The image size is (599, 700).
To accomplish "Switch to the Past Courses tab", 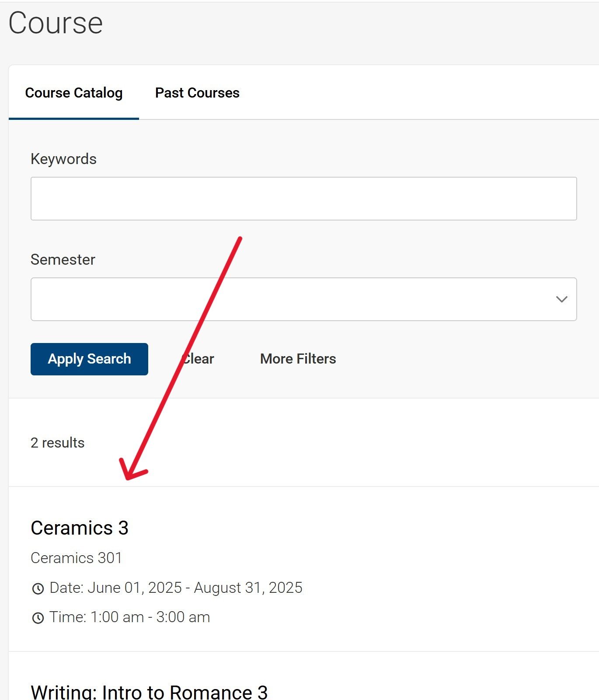I will point(197,93).
